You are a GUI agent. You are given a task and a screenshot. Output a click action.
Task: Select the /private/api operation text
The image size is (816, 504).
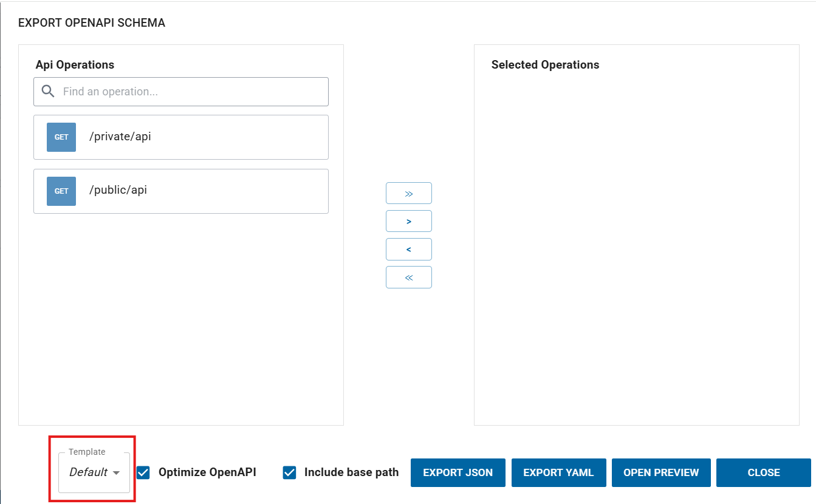[120, 137]
